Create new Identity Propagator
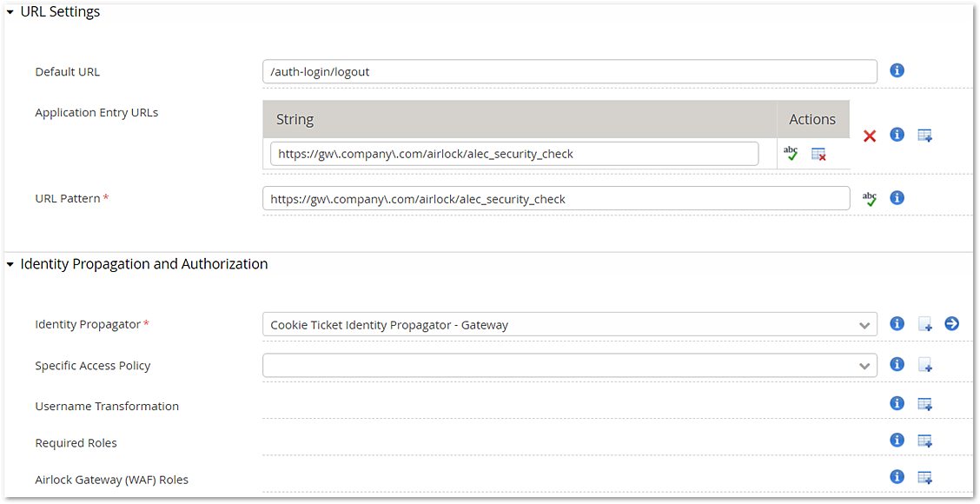980x504 pixels. point(925,324)
